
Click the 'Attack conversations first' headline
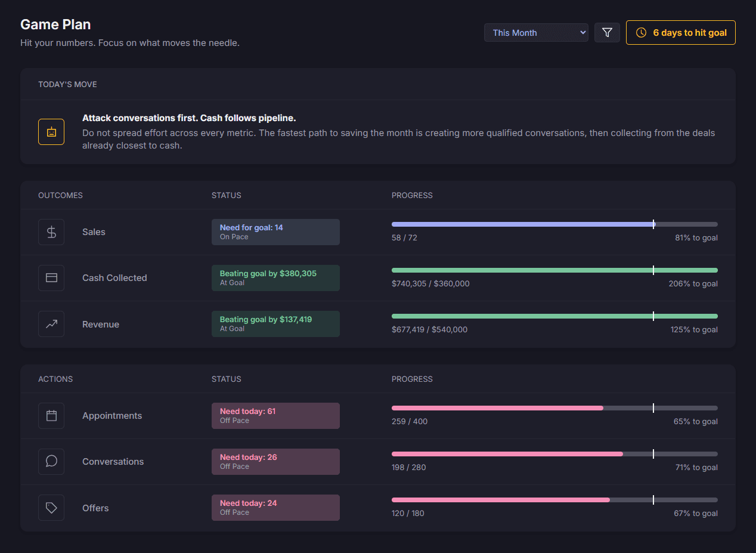click(x=189, y=118)
